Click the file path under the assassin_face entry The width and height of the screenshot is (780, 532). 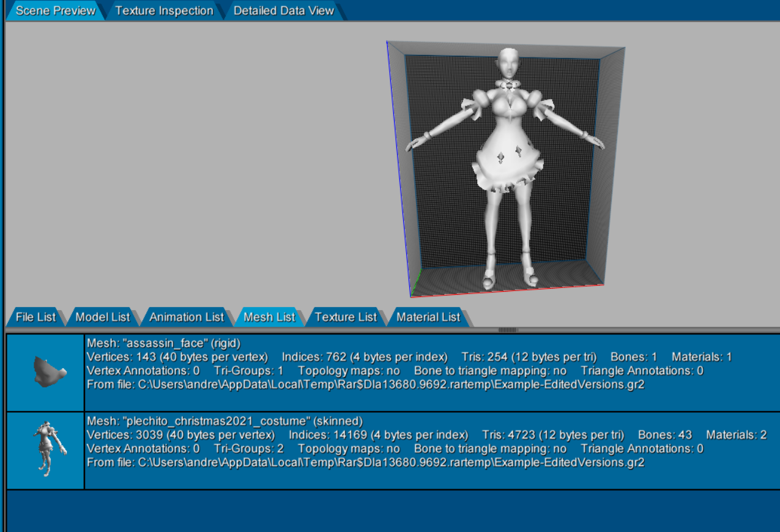click(366, 384)
